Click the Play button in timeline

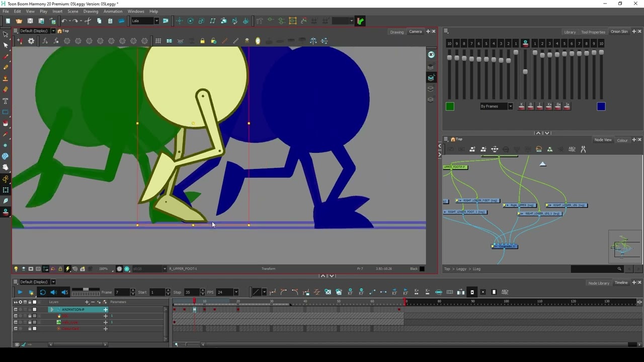(20, 292)
